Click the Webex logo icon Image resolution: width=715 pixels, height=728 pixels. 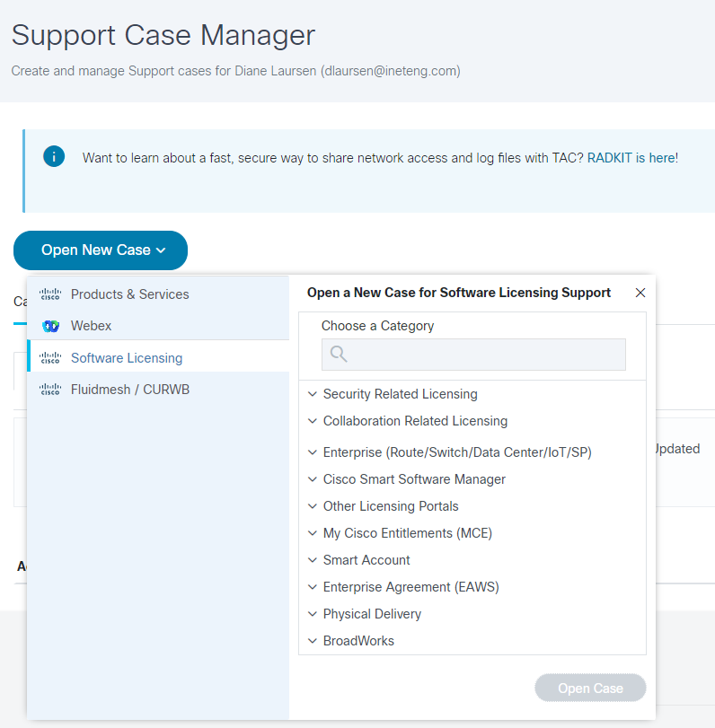(x=49, y=325)
